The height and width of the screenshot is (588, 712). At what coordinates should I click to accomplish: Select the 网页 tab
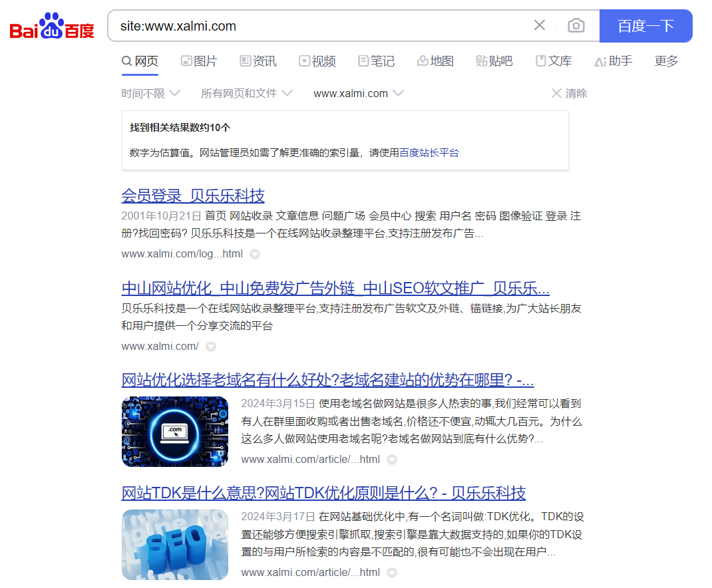(140, 61)
